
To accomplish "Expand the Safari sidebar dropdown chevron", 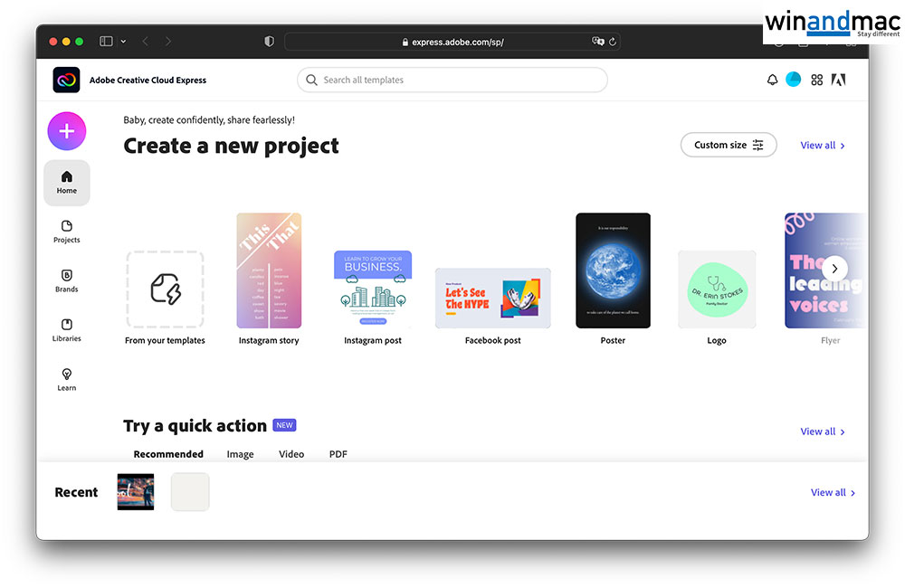I will pos(123,42).
